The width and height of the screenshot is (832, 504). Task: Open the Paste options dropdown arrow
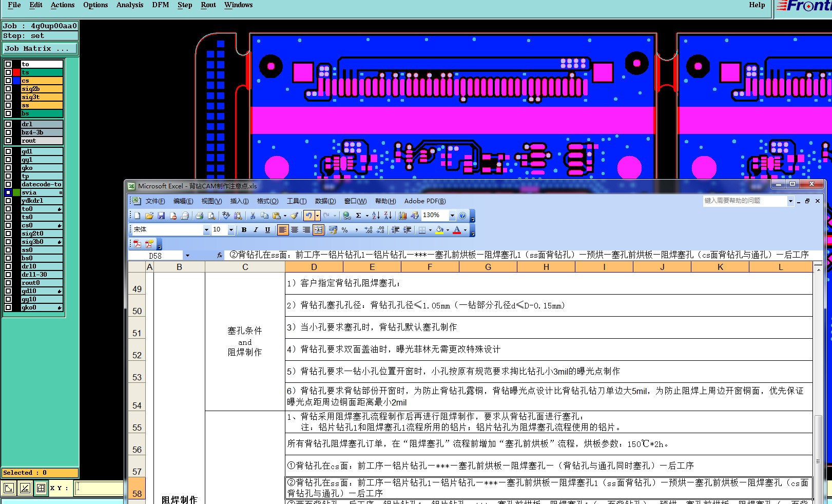click(x=285, y=216)
